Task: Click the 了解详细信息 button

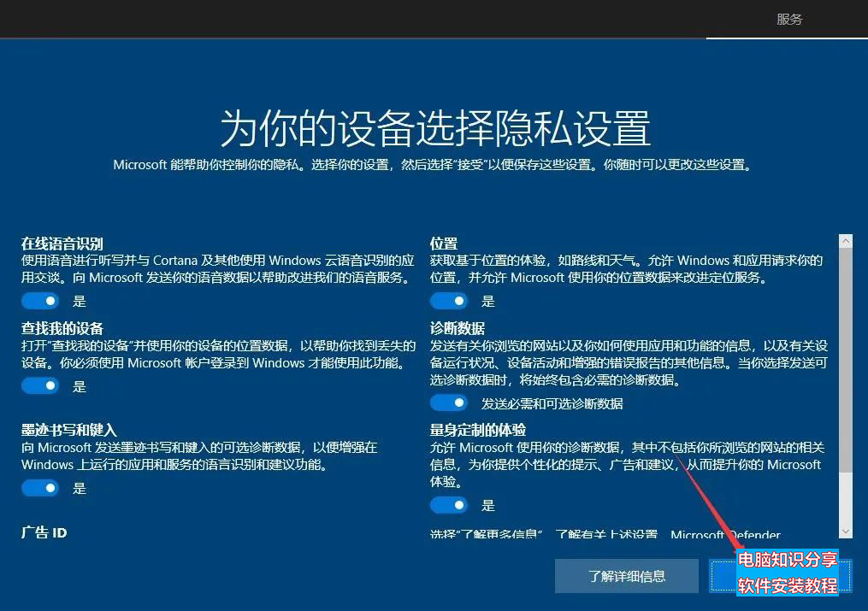Action: click(x=627, y=576)
